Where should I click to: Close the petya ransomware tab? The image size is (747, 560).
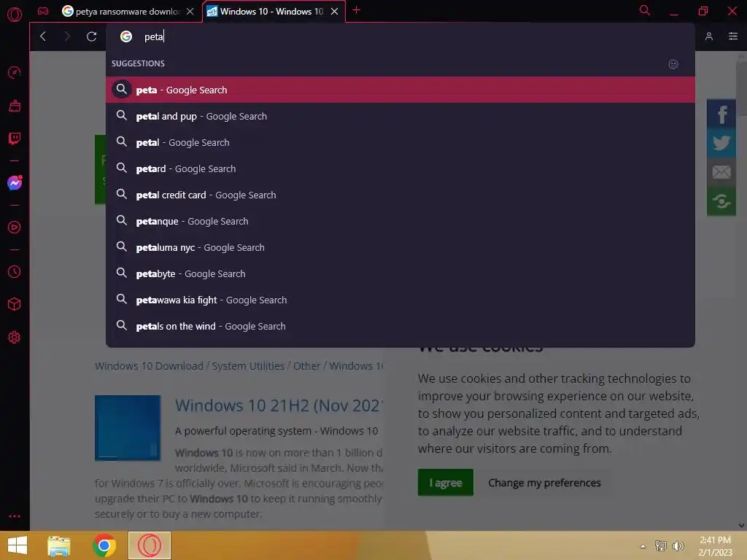190,12
